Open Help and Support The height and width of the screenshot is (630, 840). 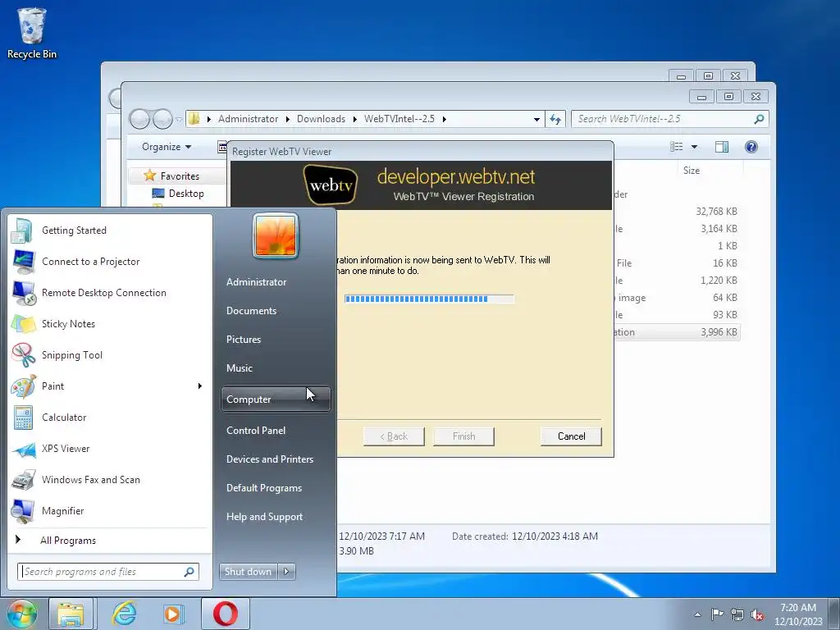[264, 517]
